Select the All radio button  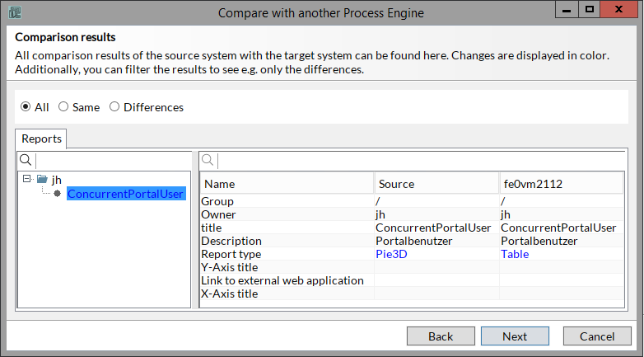coord(26,106)
